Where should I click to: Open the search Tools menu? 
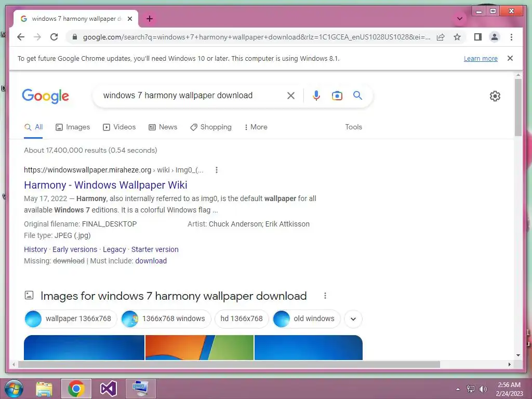(x=353, y=127)
